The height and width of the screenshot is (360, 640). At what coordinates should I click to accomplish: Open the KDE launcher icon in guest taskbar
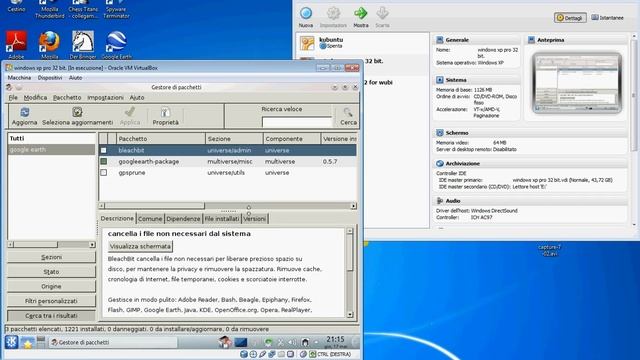pyautogui.click(x=11, y=342)
